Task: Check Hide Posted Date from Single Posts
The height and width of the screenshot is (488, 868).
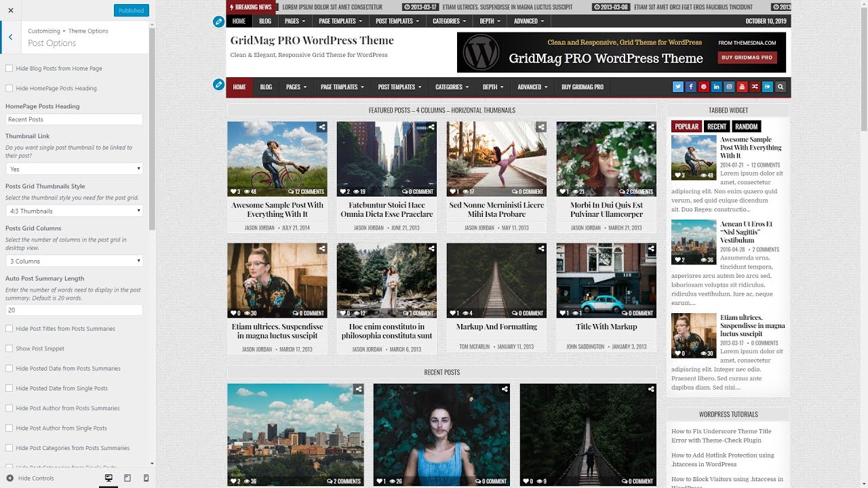Action: pyautogui.click(x=9, y=388)
